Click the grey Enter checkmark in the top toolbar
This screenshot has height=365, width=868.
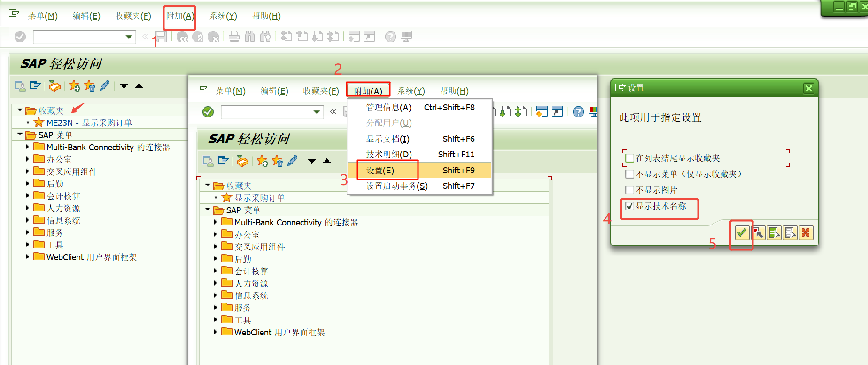[20, 37]
